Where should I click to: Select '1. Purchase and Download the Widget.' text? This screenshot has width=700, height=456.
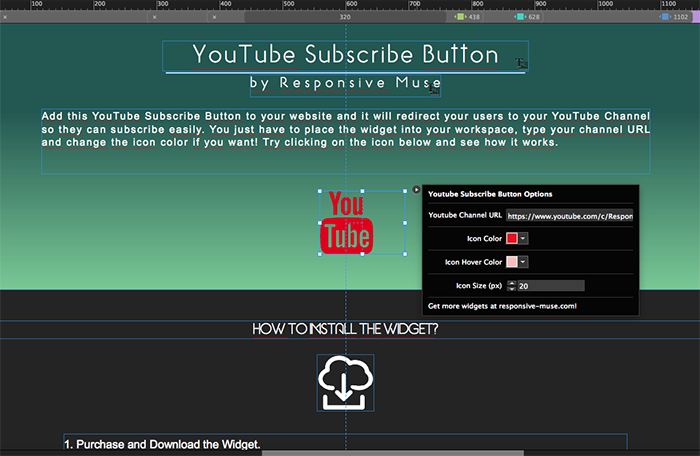point(162,444)
